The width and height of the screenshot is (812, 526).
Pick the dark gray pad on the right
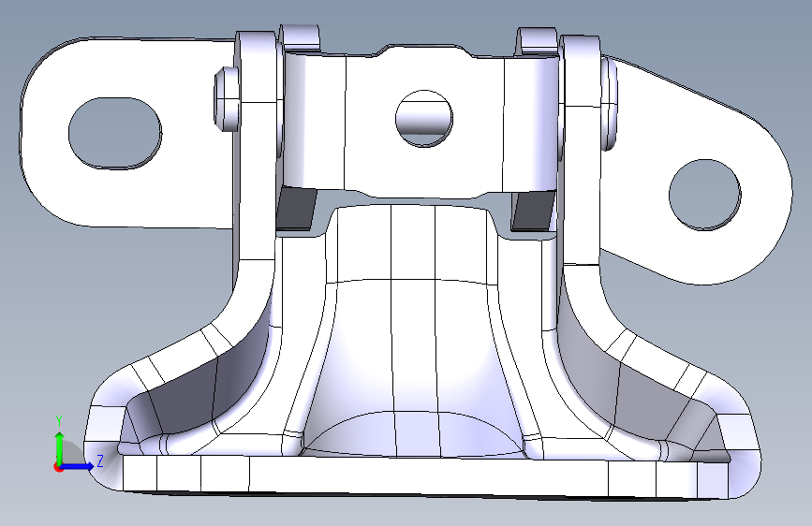coord(533,211)
